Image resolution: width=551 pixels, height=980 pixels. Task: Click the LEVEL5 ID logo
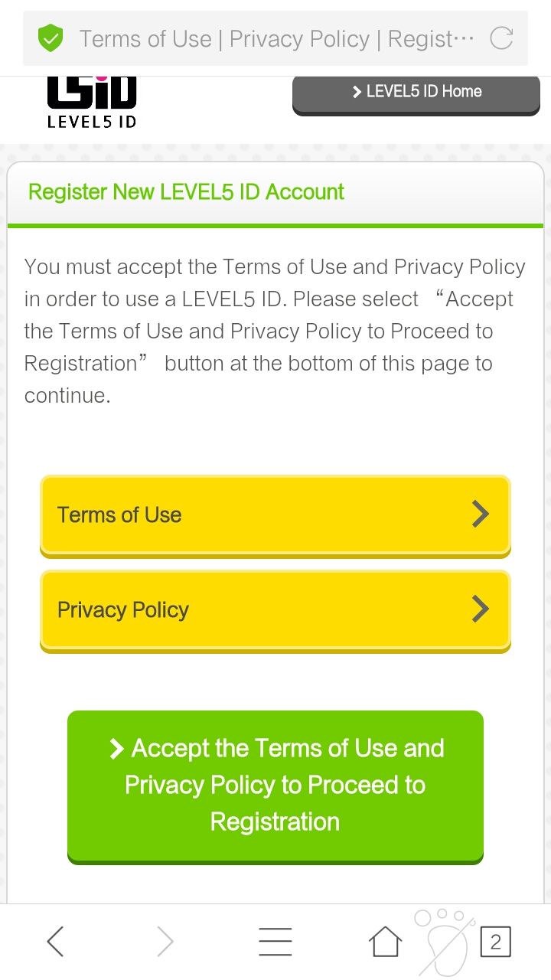92,103
